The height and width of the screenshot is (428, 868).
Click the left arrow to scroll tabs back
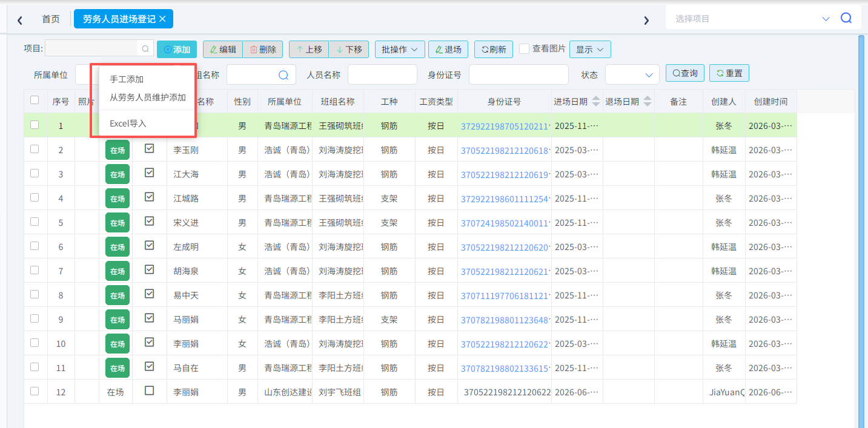(x=20, y=20)
